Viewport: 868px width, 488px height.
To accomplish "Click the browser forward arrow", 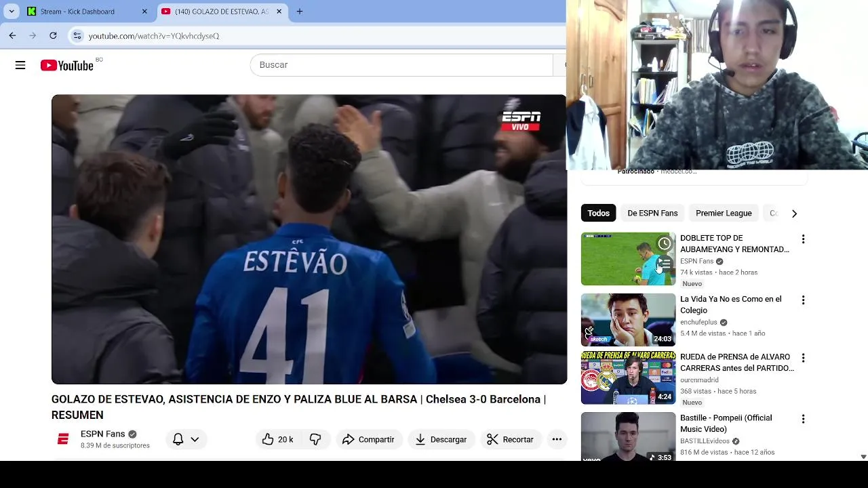I will click(x=33, y=35).
